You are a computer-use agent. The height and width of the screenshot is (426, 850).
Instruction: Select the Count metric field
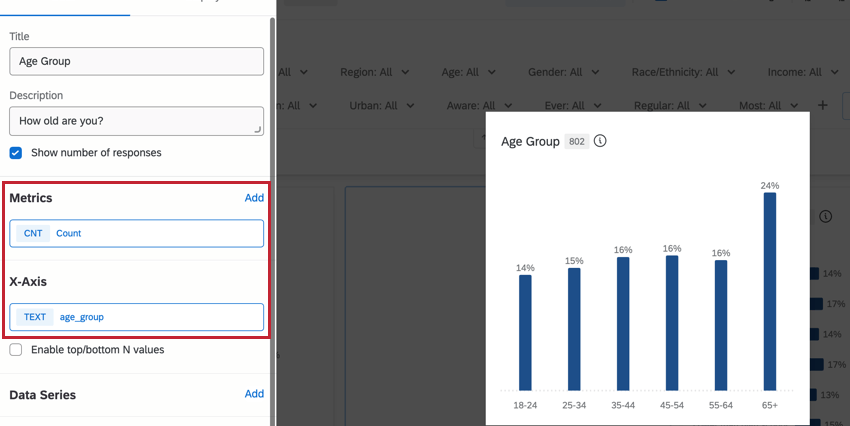(x=136, y=233)
